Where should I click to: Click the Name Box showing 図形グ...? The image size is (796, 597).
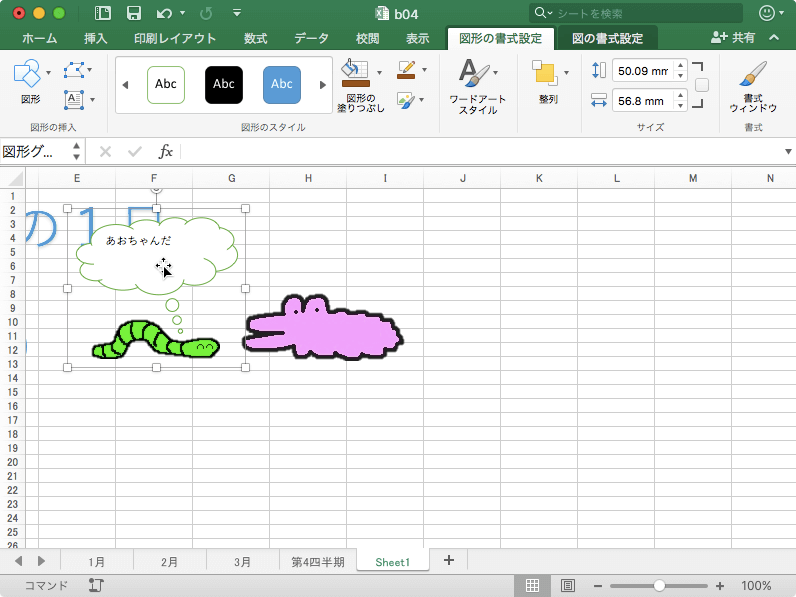click(35, 151)
